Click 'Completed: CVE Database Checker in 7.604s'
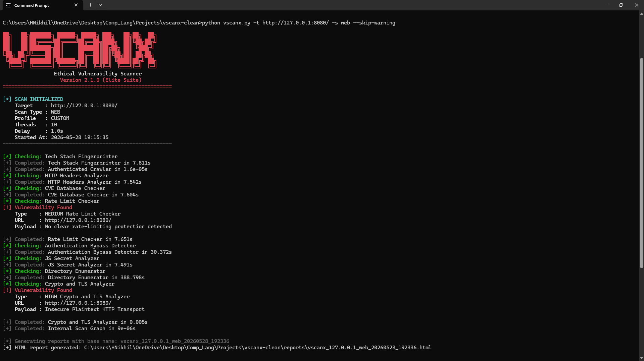 point(71,195)
